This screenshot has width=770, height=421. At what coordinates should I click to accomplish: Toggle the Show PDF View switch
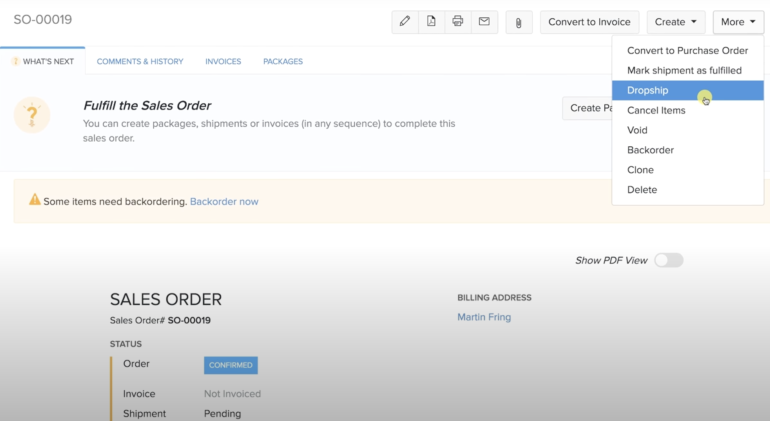pyautogui.click(x=668, y=260)
